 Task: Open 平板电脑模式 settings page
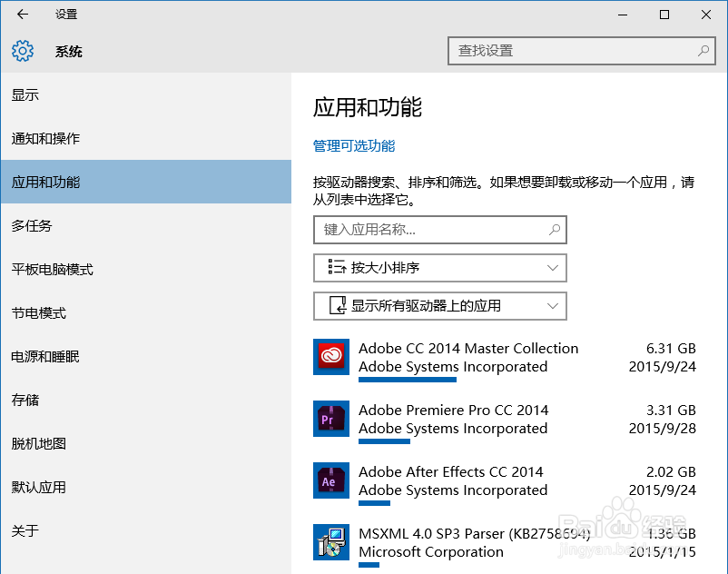pos(146,269)
